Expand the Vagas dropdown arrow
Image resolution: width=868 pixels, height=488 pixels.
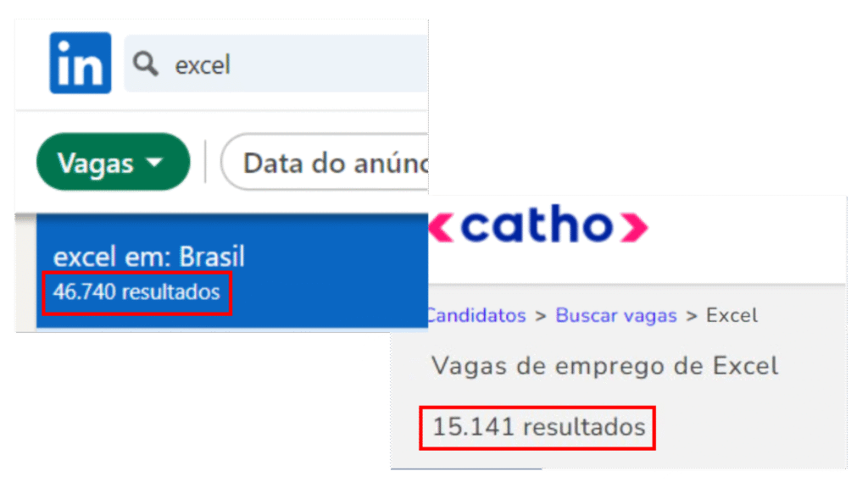tap(155, 162)
